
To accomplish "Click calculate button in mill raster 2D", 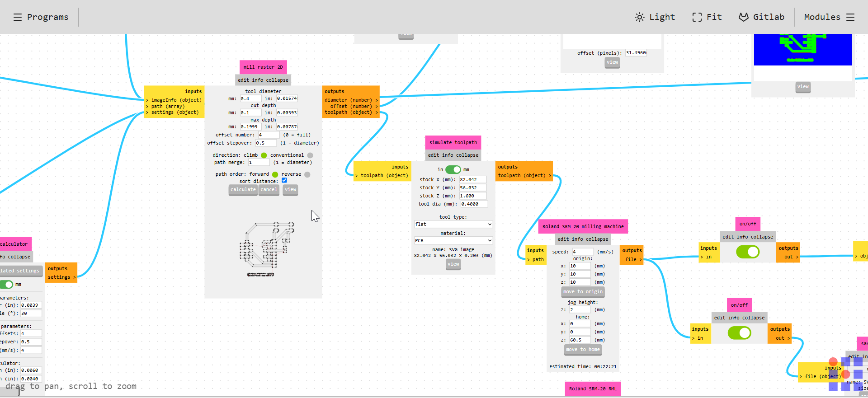I will pos(243,190).
